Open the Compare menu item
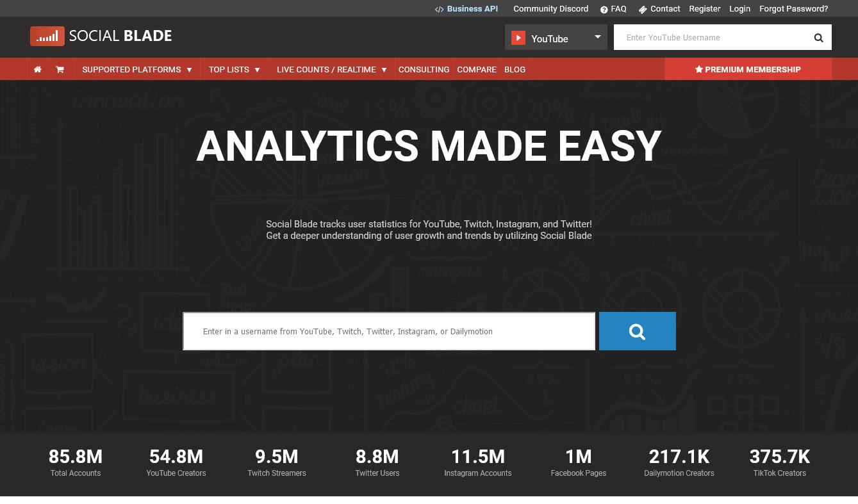Viewport: 858px width, 504px height. (477, 69)
